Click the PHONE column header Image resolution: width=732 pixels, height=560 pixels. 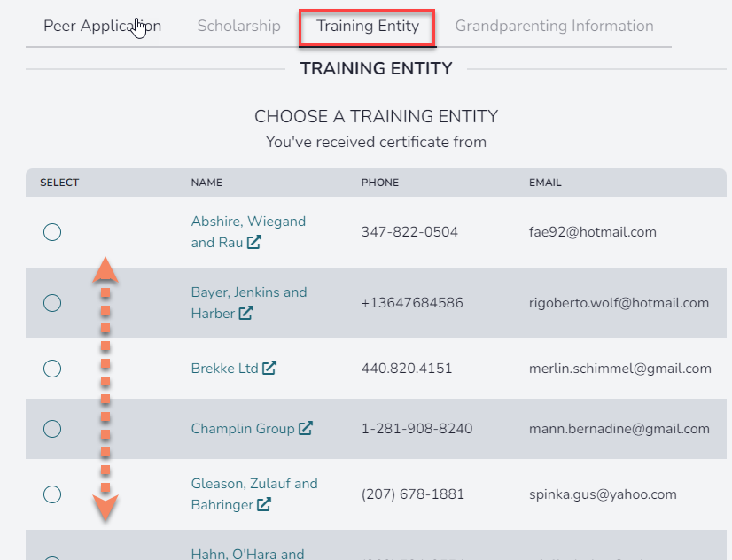379,183
